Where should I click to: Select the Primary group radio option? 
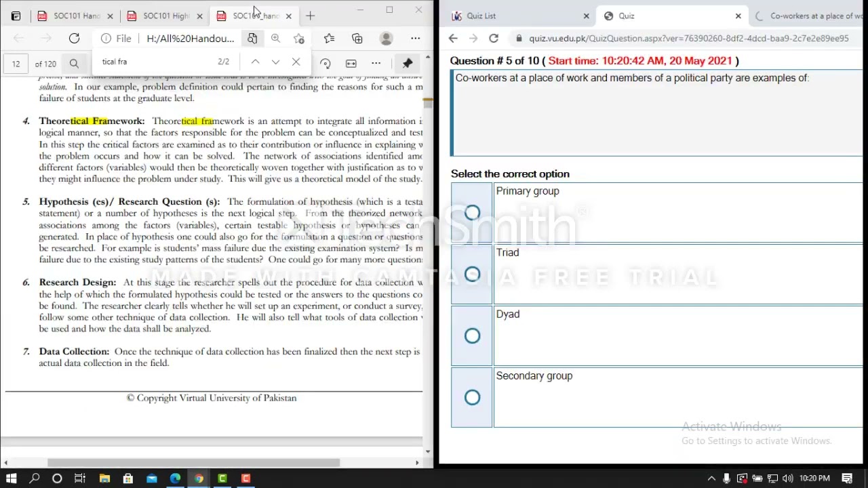pyautogui.click(x=473, y=213)
